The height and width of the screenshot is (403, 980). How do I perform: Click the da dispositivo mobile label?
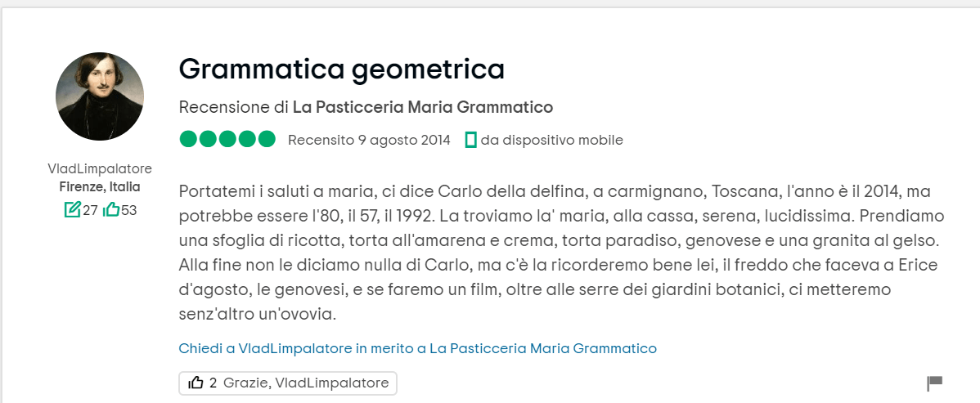click(551, 140)
